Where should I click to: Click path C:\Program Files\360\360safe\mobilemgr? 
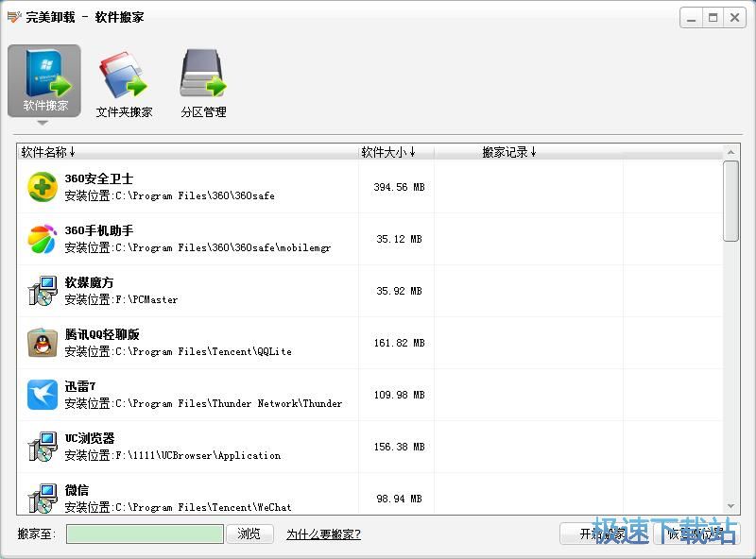point(223,247)
